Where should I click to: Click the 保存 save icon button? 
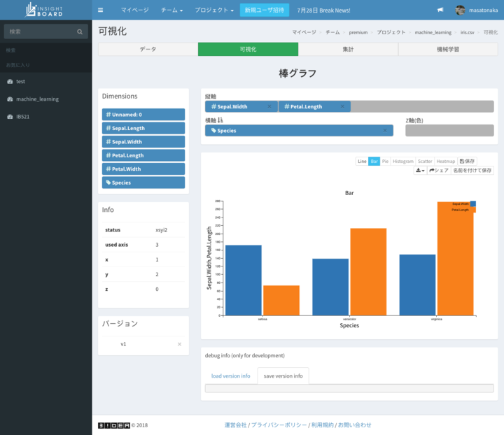pyautogui.click(x=467, y=161)
